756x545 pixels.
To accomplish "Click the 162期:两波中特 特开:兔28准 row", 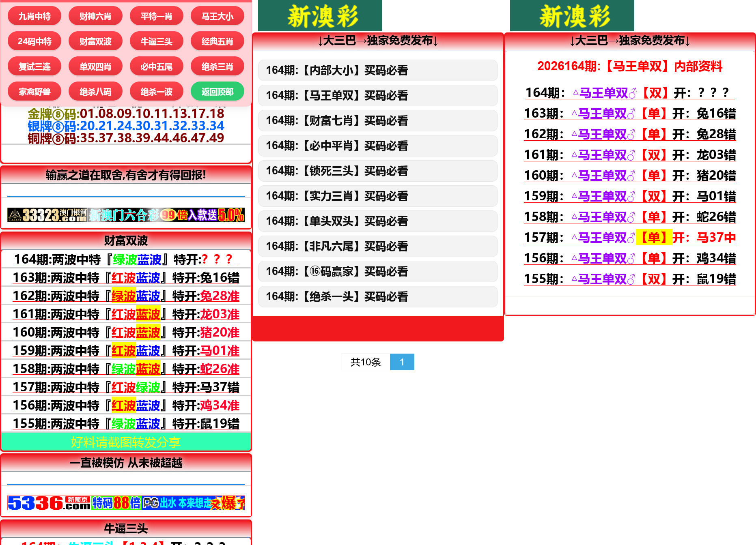I will tap(126, 296).
